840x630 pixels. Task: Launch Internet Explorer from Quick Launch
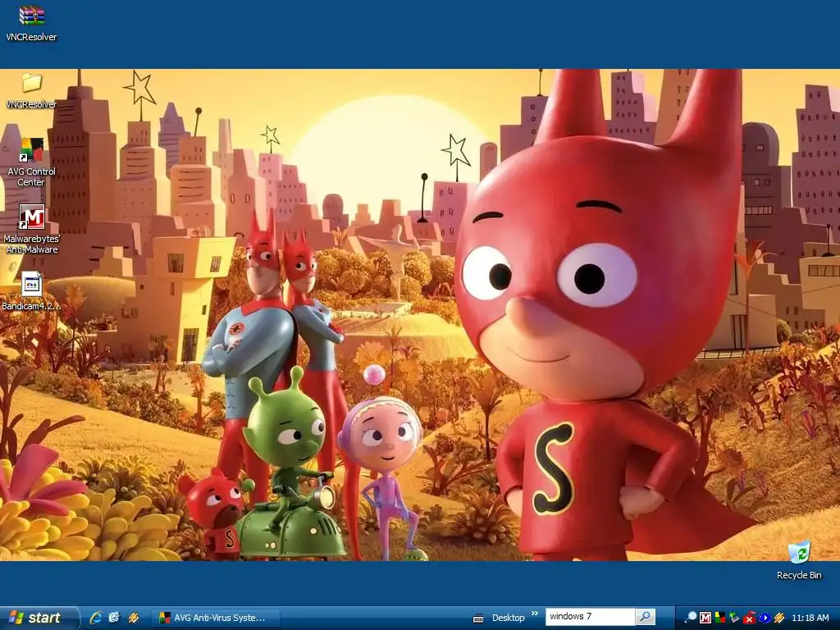point(96,618)
